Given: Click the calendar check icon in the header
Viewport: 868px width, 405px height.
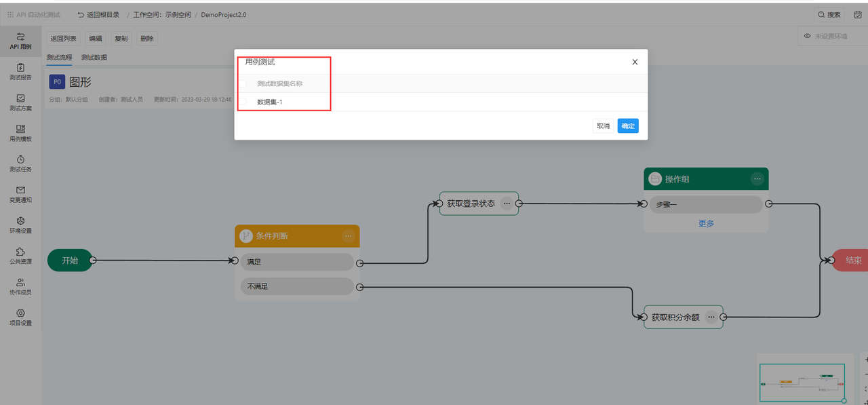Looking at the screenshot, I should [x=858, y=14].
